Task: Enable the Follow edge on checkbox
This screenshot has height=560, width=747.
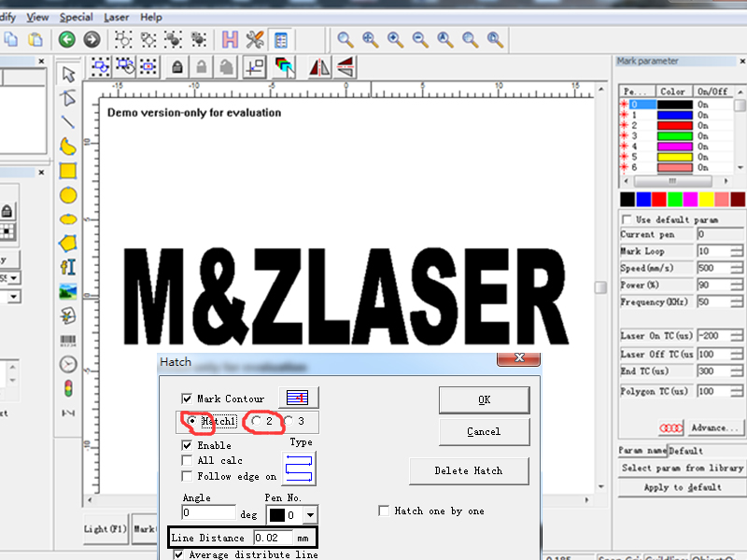Action: coord(187,476)
